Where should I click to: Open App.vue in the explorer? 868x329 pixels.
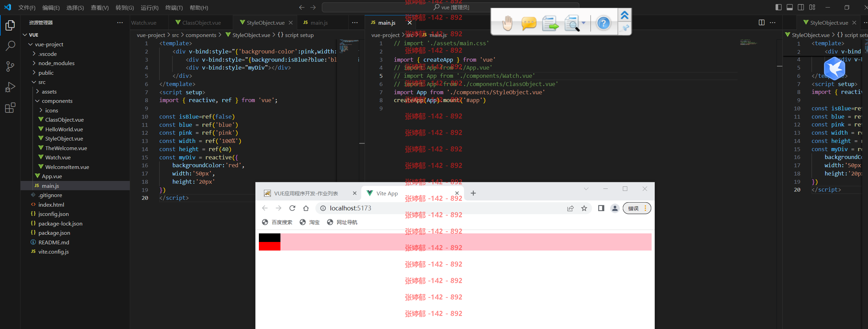(x=52, y=176)
